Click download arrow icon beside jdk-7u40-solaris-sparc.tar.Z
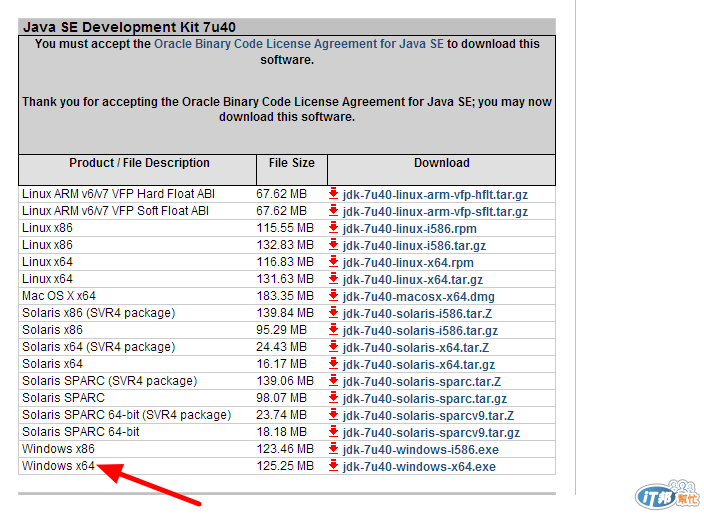The height and width of the screenshot is (516, 704). click(x=333, y=381)
